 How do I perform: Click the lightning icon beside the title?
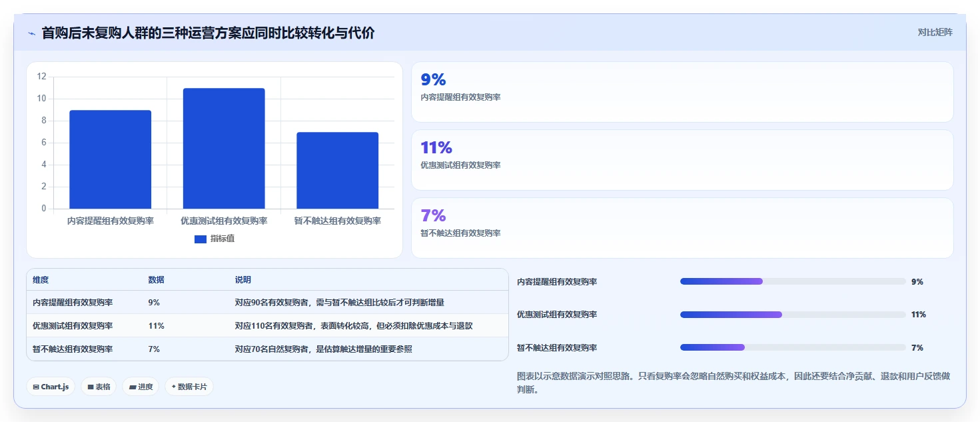[31, 33]
